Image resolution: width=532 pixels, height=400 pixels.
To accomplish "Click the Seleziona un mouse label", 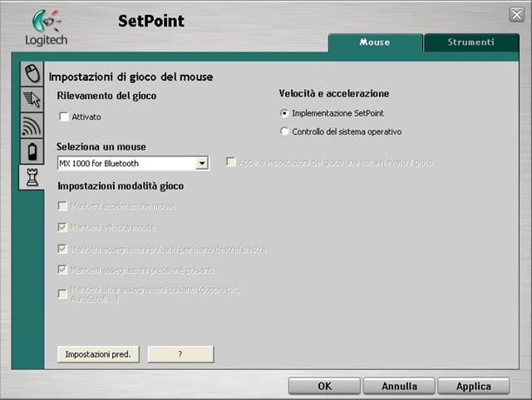I will point(101,146).
